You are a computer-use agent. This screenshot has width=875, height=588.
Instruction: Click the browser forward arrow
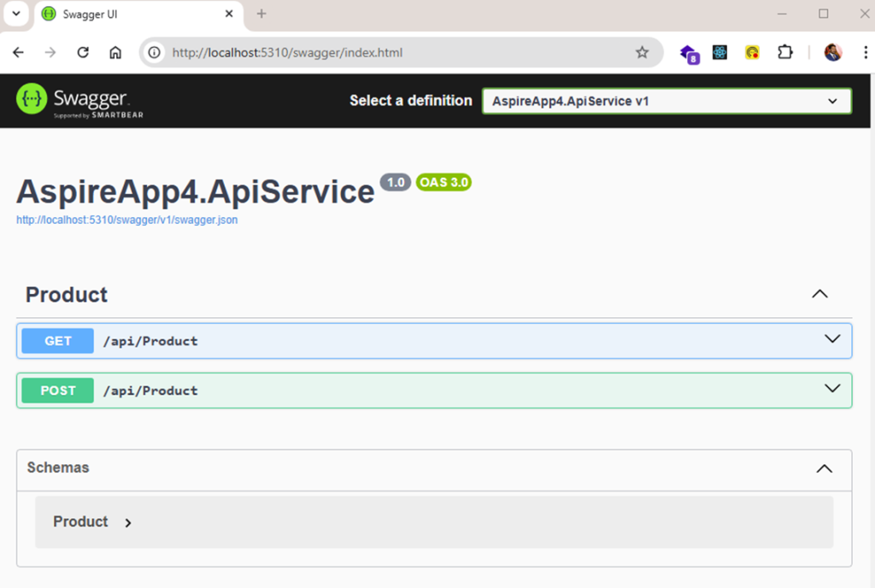(50, 52)
